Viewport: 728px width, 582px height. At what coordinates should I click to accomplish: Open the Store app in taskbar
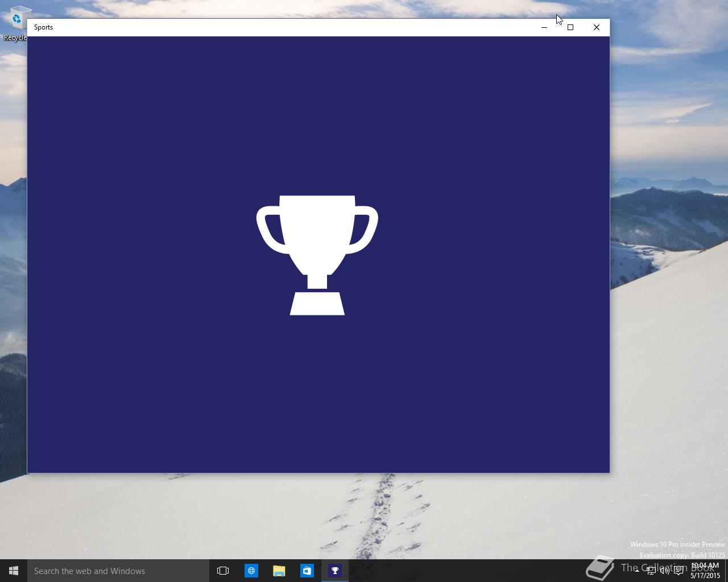pos(307,571)
